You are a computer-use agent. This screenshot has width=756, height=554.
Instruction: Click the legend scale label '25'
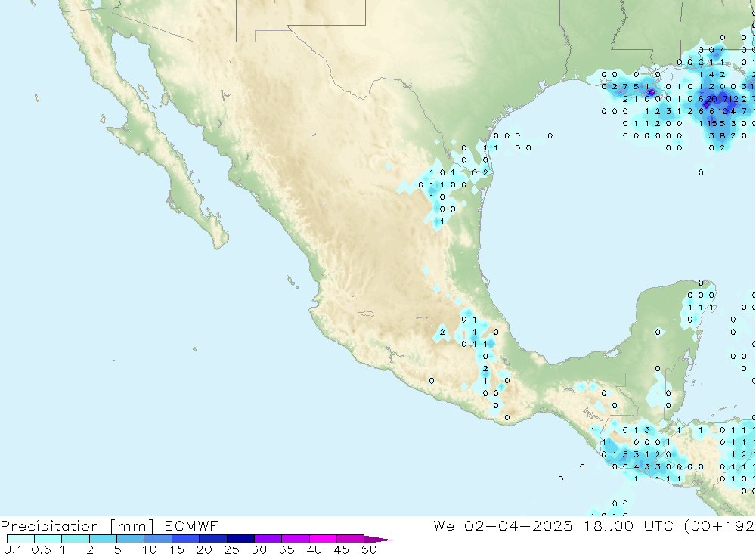(x=232, y=549)
